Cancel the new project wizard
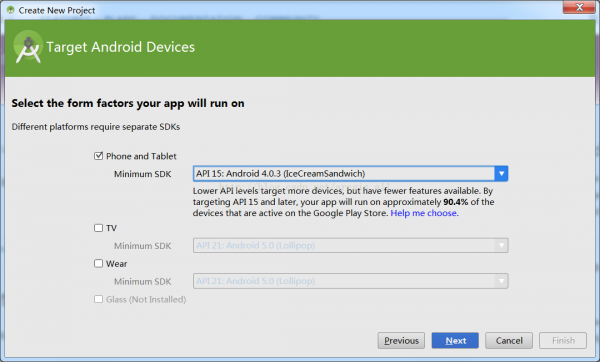The image size is (600, 362). click(x=509, y=340)
